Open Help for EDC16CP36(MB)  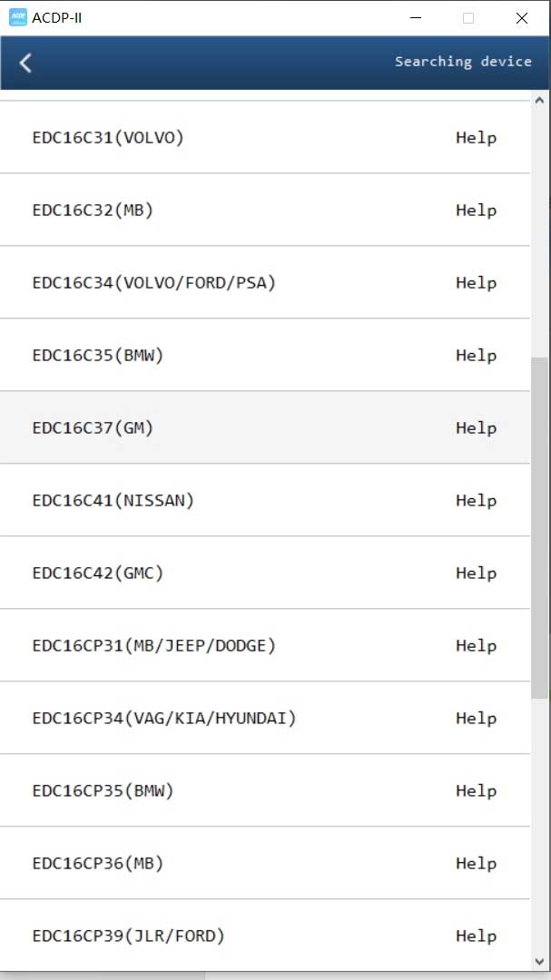pos(476,864)
